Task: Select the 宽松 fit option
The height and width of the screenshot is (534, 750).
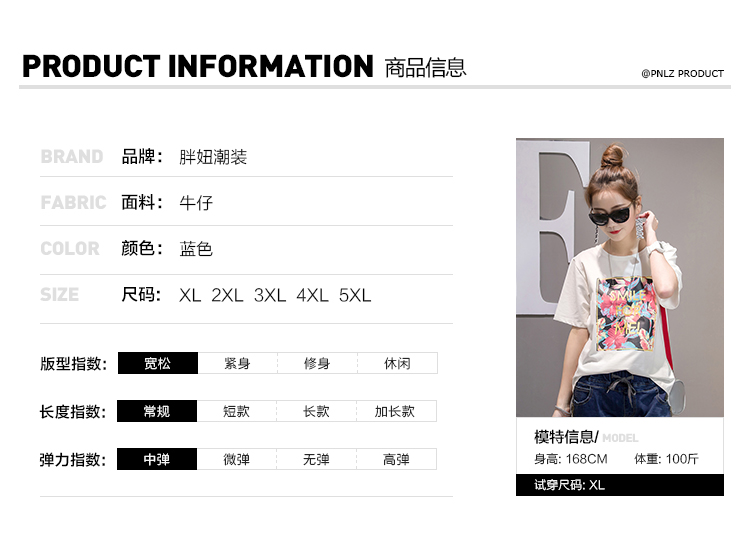Action: point(158,363)
